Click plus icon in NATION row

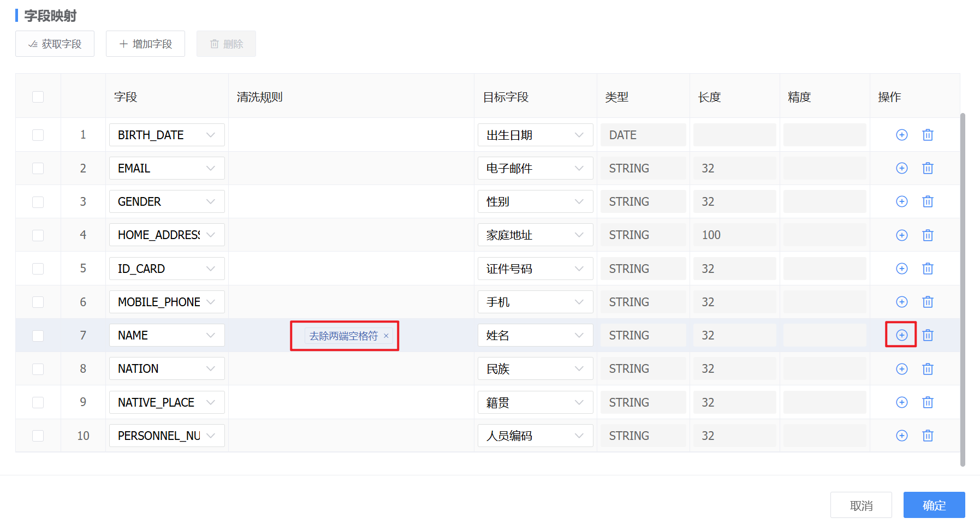click(901, 369)
